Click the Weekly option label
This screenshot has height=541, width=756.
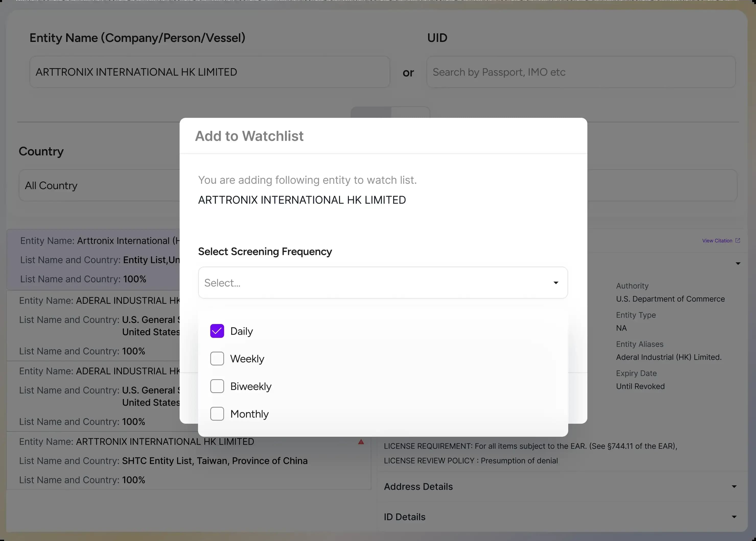click(247, 359)
